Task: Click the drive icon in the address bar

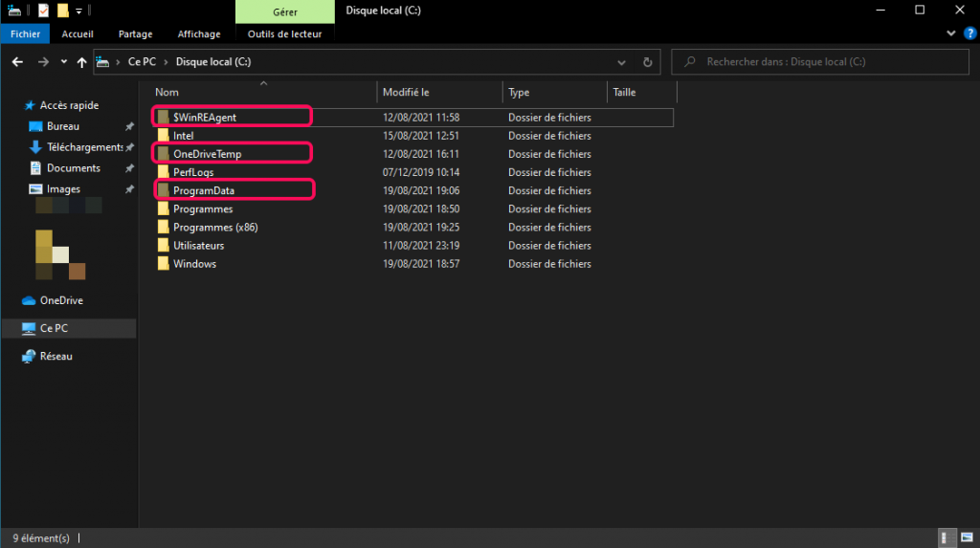Action: pos(102,62)
